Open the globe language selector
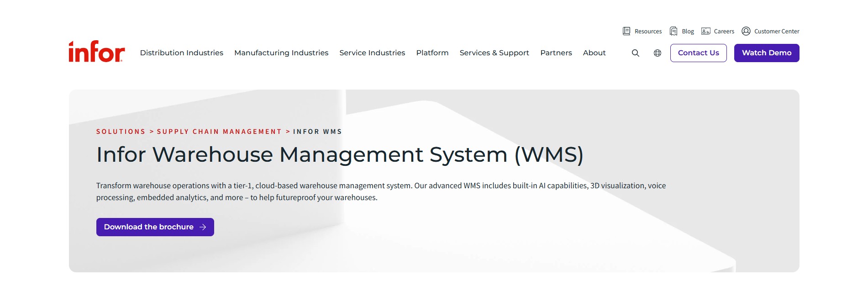Viewport: 868px width, 297px height. pos(657,53)
